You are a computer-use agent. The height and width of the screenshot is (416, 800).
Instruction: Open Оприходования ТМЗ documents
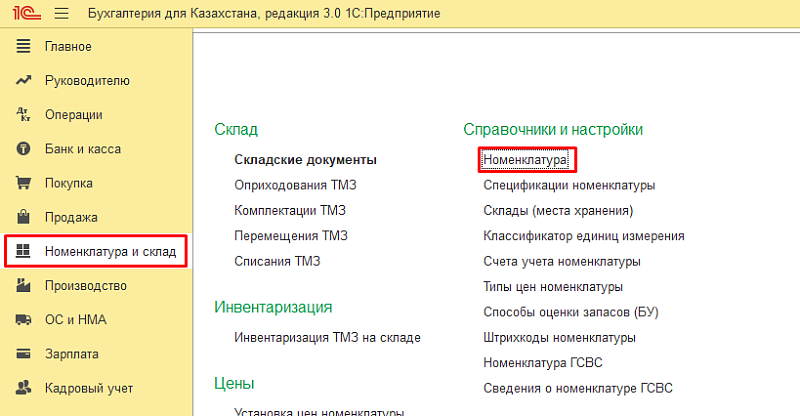tap(295, 186)
